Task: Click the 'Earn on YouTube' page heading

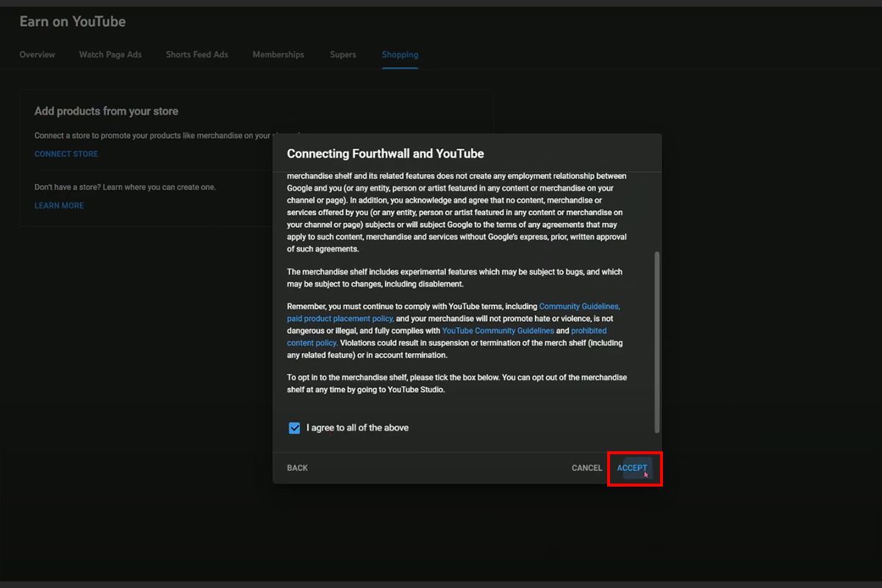Action: 73,21
